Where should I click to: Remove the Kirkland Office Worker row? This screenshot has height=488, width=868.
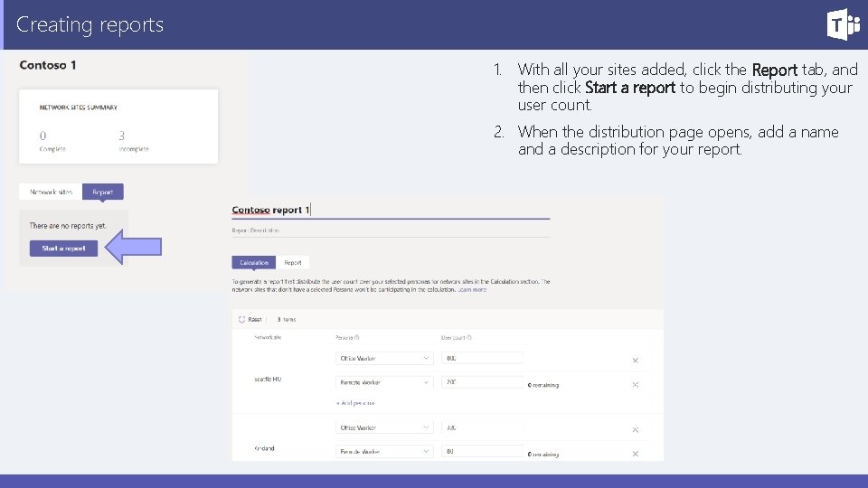[635, 430]
